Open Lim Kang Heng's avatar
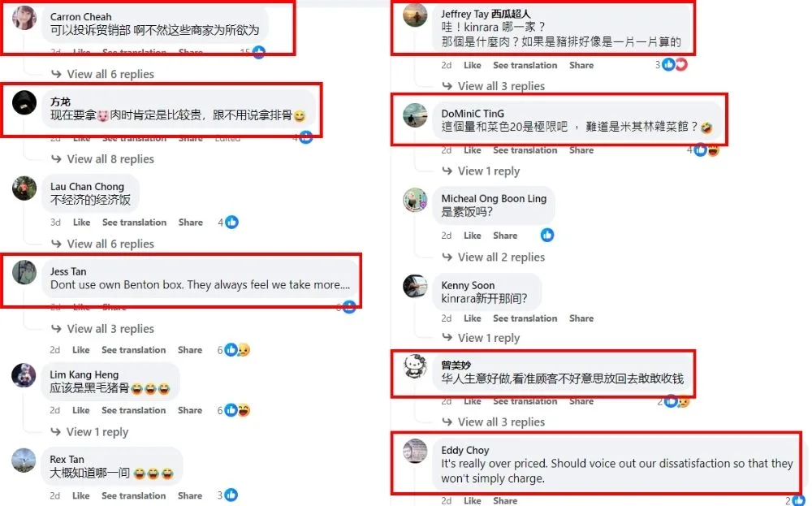 click(x=24, y=376)
